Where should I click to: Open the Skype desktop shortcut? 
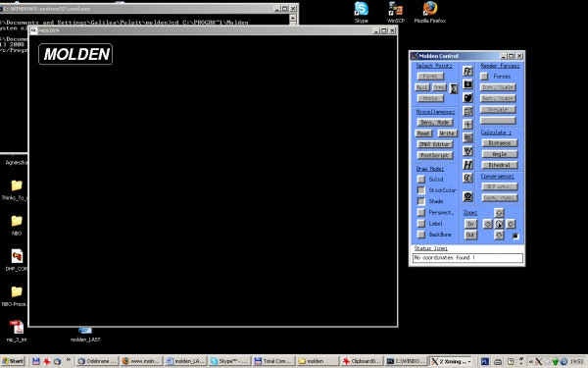click(x=361, y=12)
